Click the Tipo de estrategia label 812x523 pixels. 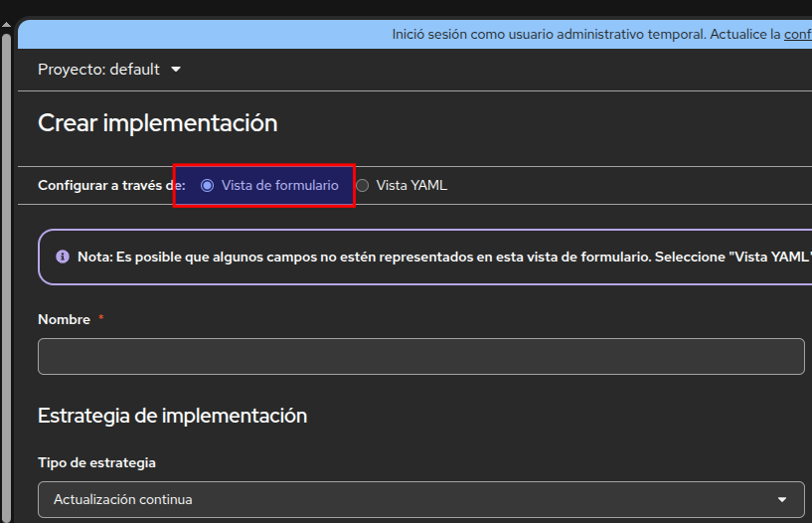(96, 462)
